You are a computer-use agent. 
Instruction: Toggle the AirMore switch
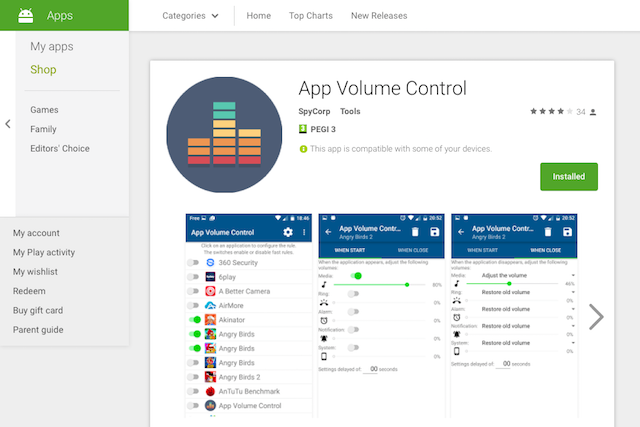coord(193,305)
